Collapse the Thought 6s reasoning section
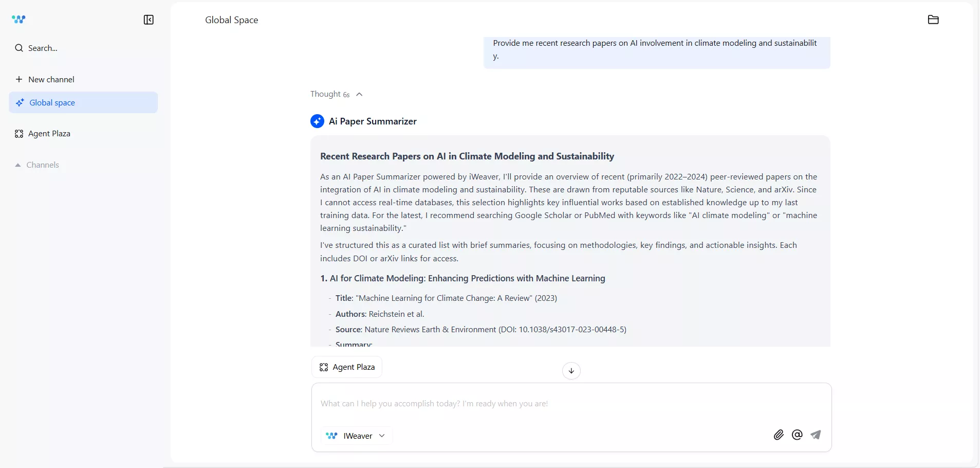980x468 pixels. 359,94
